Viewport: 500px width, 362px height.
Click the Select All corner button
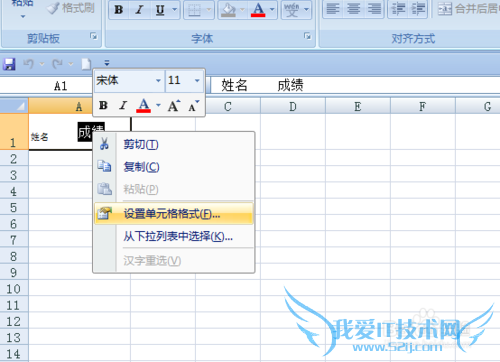point(14,106)
